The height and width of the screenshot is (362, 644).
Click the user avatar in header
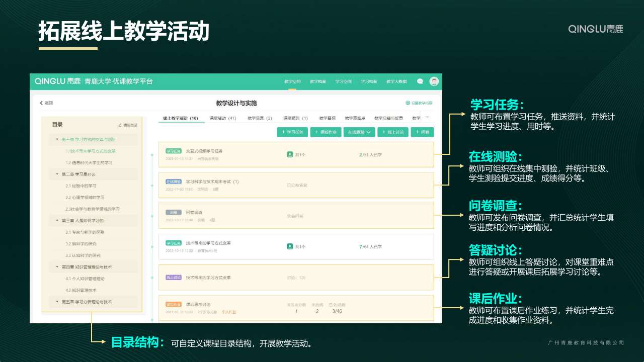(x=434, y=81)
